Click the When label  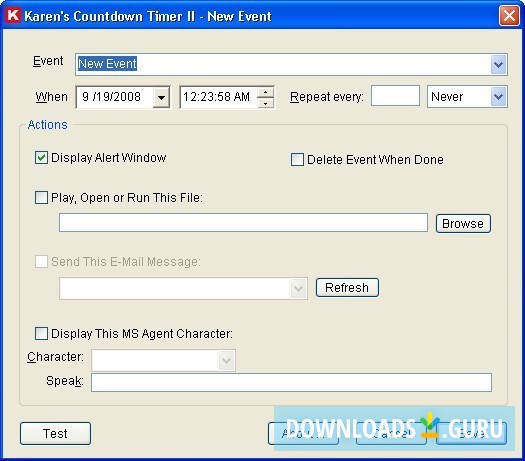[x=51, y=97]
